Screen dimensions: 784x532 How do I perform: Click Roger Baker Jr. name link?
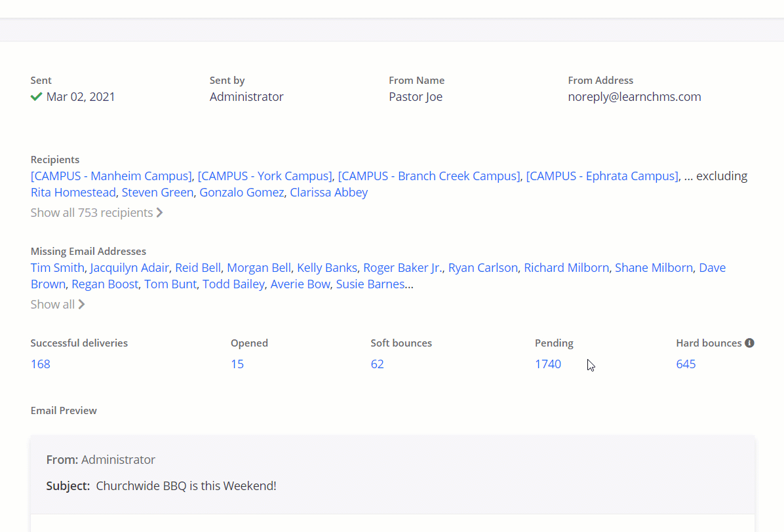pyautogui.click(x=402, y=268)
